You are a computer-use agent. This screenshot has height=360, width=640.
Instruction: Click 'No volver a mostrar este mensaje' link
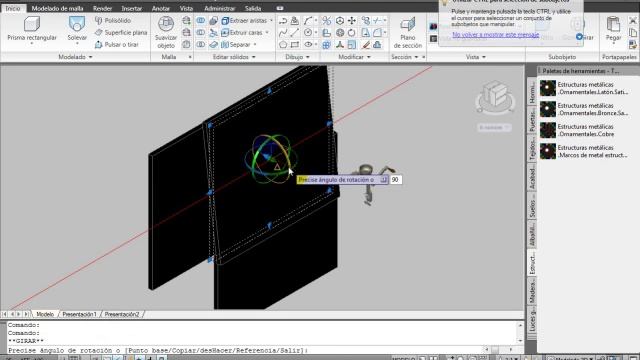496,35
